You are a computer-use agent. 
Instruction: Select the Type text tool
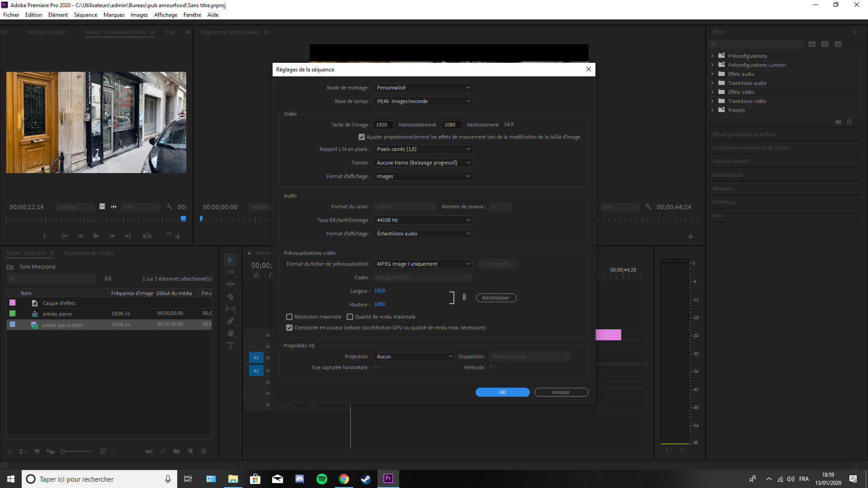coord(231,346)
